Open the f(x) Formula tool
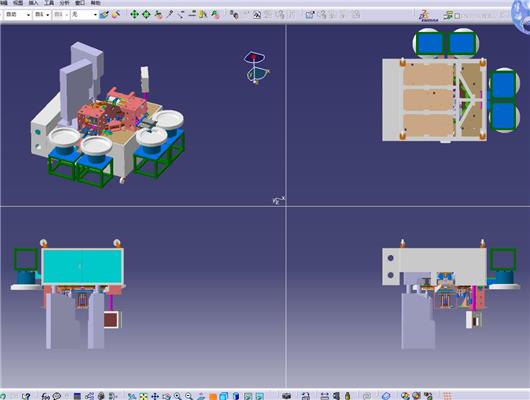Viewport: 530px width, 400px height. pyautogui.click(x=45, y=396)
